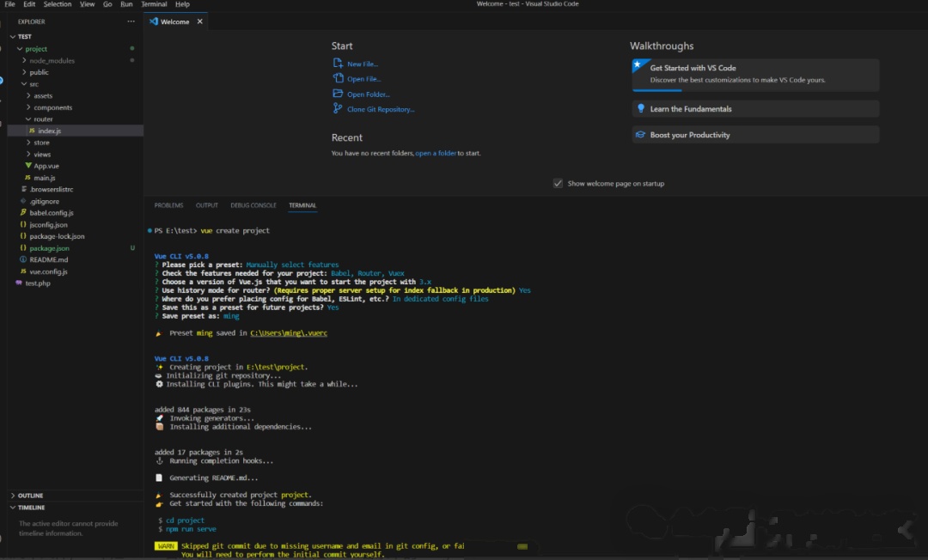Click the Get Started progress bar
The image size is (928, 560).
click(657, 90)
